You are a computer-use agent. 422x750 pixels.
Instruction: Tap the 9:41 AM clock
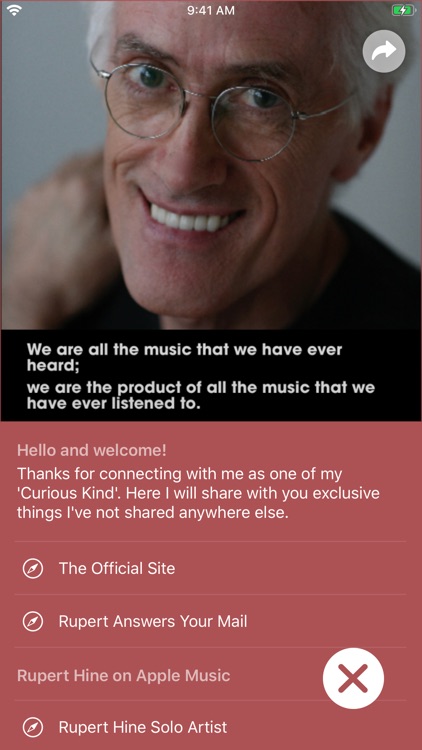coord(211,11)
